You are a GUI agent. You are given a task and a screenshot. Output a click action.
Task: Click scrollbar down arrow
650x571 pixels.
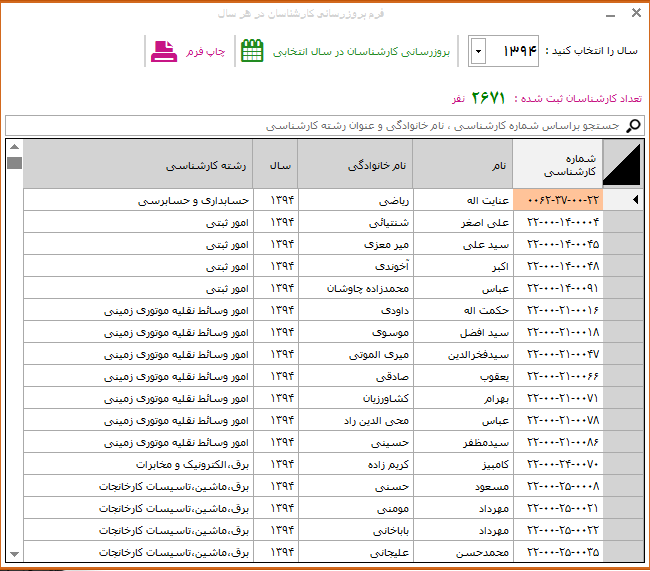click(15, 554)
